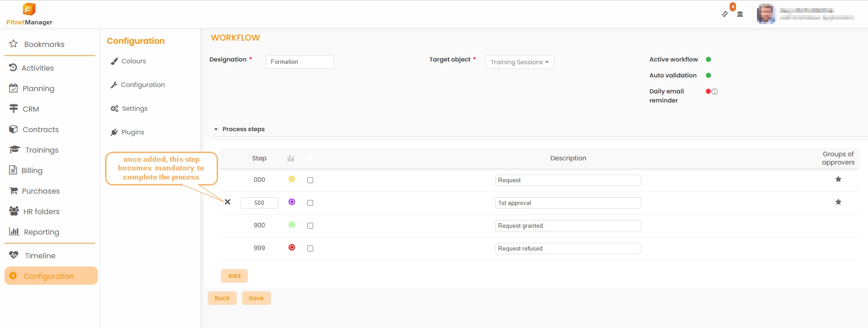
Task: Open Trainings in the left sidebar
Action: pos(41,150)
